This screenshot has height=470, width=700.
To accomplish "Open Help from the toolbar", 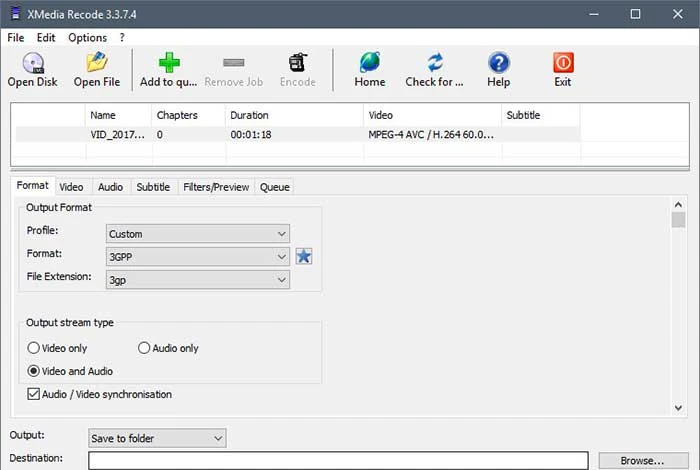I will [498, 63].
